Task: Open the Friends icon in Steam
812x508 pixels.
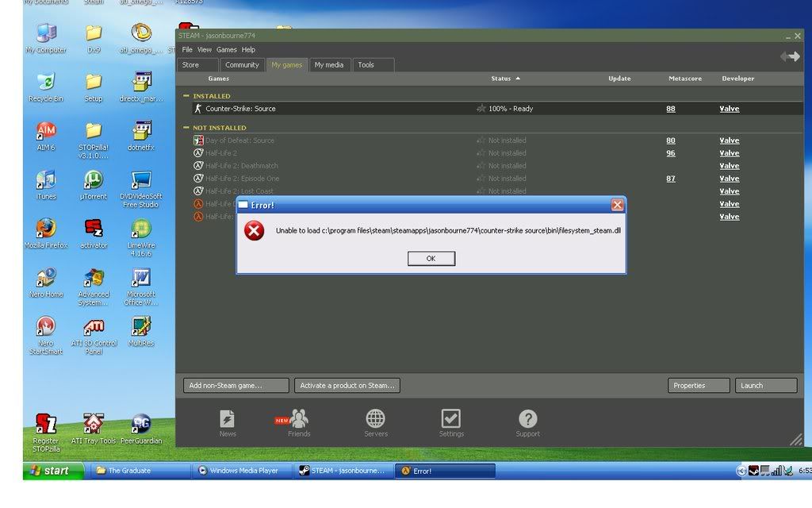Action: click(x=299, y=424)
